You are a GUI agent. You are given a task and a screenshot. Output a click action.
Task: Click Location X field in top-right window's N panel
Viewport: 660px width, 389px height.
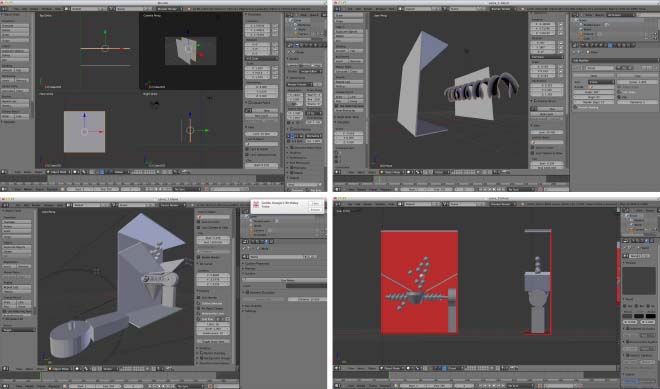543,25
